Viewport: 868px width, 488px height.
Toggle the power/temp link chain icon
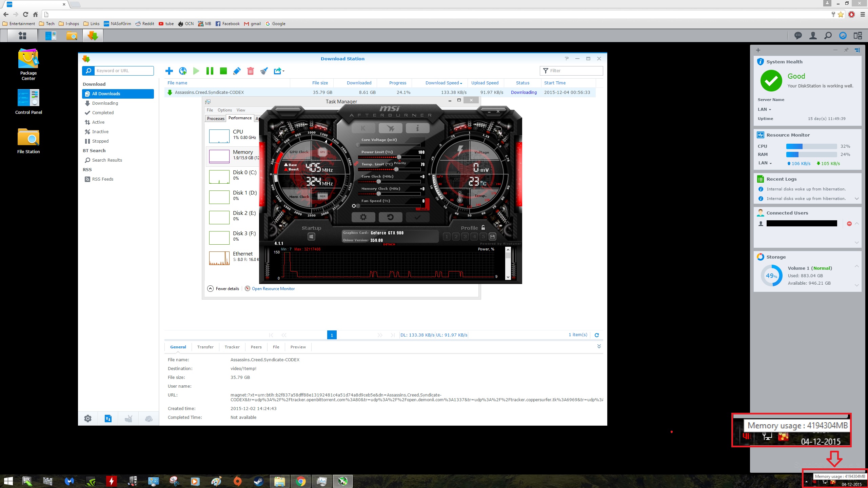pos(356,164)
